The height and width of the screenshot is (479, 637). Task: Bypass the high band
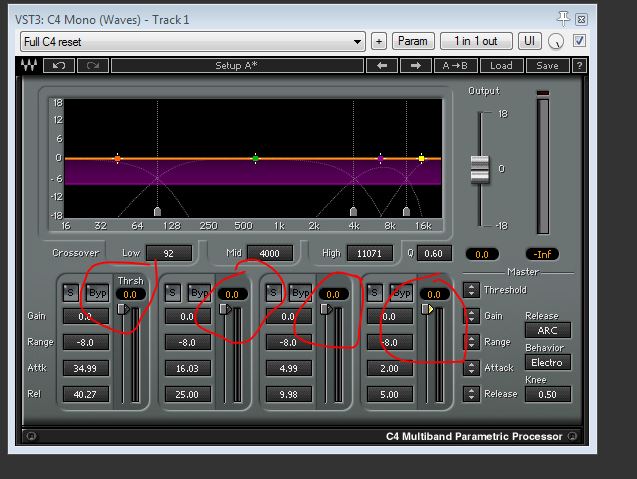click(x=401, y=293)
